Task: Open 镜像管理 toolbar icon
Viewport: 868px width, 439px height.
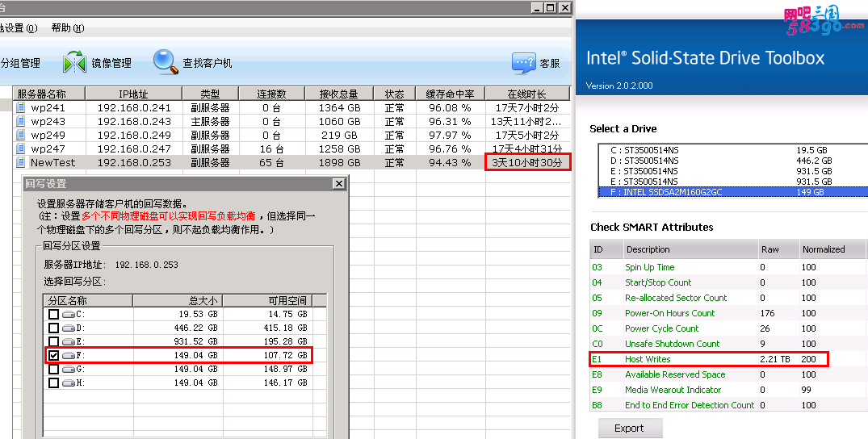Action: coord(74,63)
